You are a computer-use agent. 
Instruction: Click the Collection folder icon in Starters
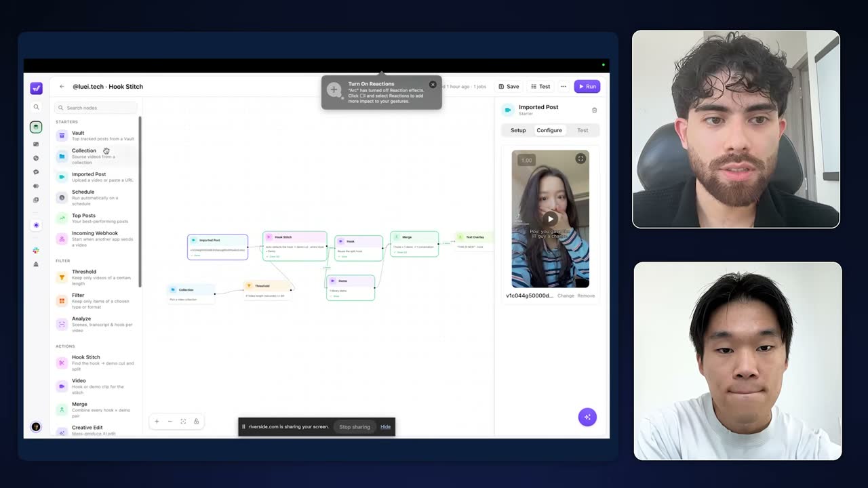pyautogui.click(x=62, y=157)
